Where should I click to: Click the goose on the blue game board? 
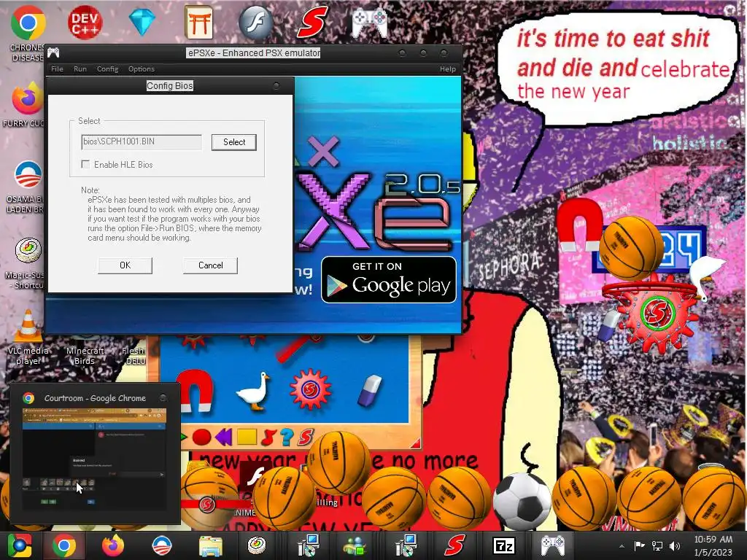(x=253, y=392)
